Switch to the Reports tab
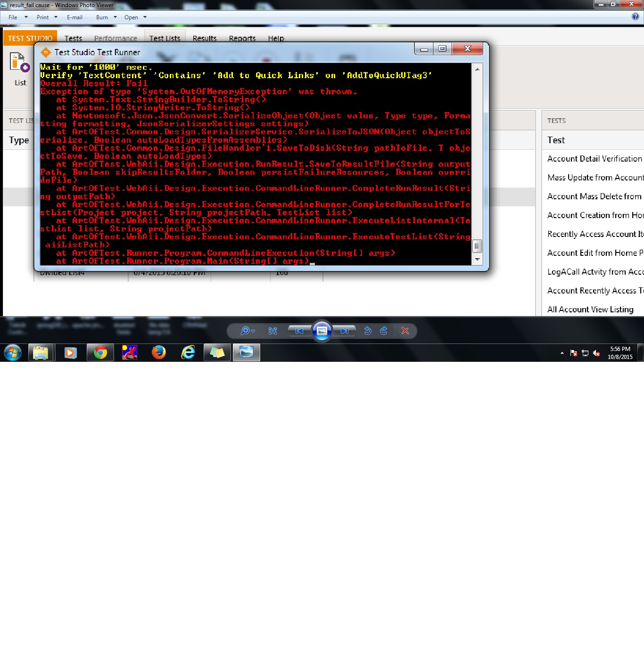This screenshot has width=644, height=652. click(242, 38)
